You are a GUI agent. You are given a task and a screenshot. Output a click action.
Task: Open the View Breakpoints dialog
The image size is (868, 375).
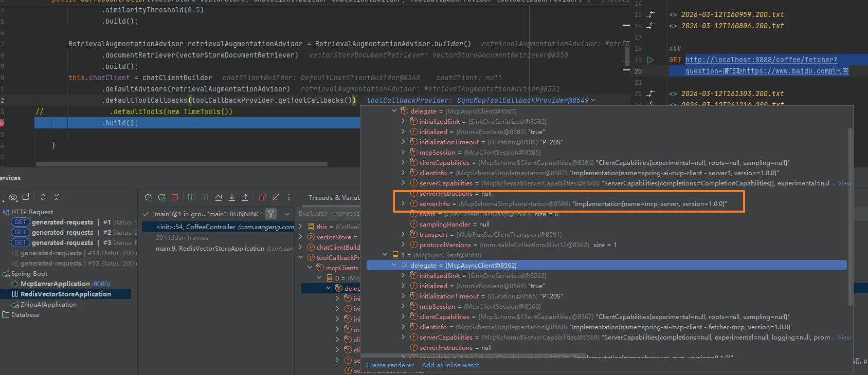[262, 197]
